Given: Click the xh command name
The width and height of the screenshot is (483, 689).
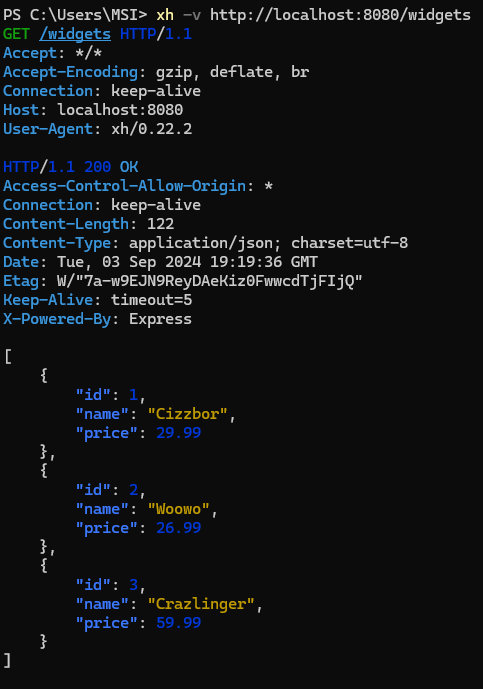Looking at the screenshot, I should coord(165,15).
